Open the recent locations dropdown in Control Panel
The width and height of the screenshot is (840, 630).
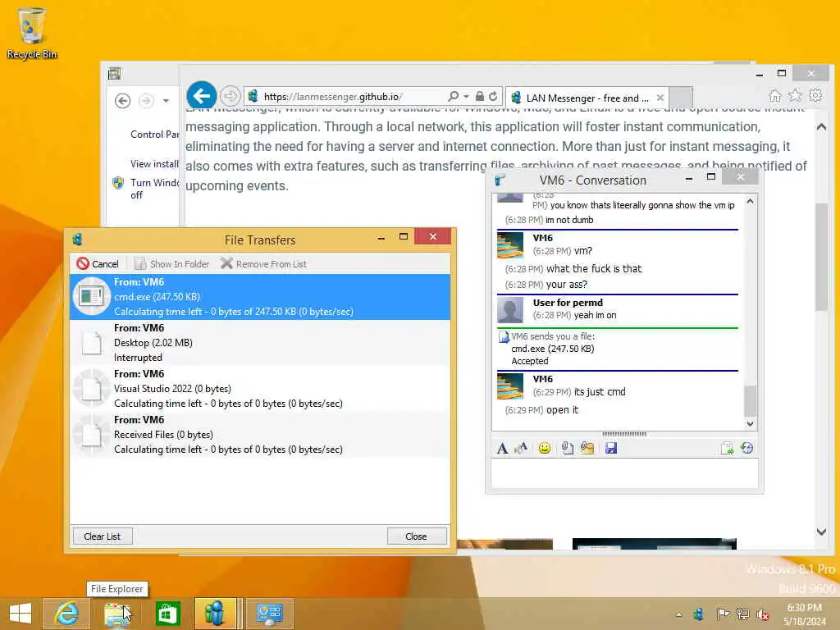point(166,101)
